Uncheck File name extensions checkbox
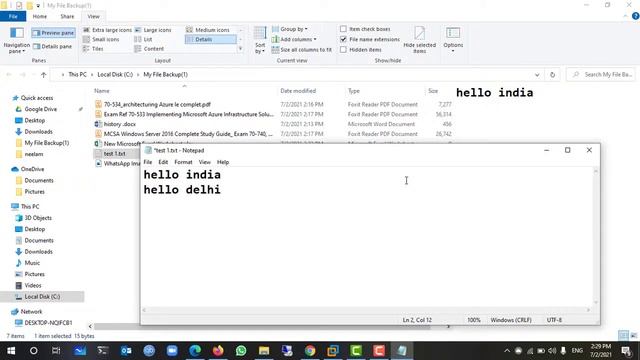The width and height of the screenshot is (640, 360). coord(343,39)
